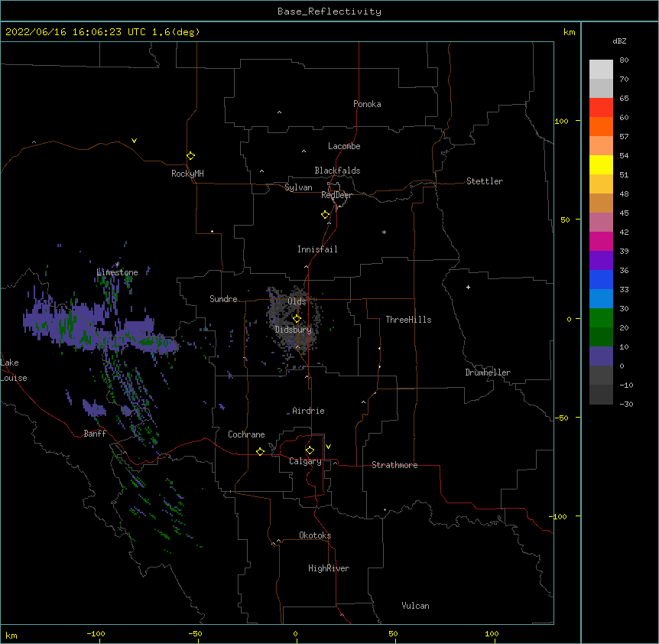
Task: Click the dBZ legend heading
Action: [619, 41]
